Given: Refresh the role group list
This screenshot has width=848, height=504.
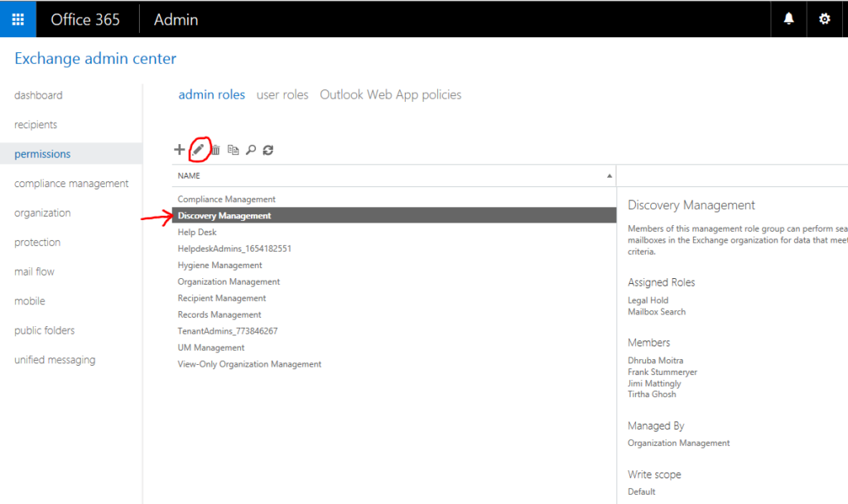Looking at the screenshot, I should click(x=268, y=150).
